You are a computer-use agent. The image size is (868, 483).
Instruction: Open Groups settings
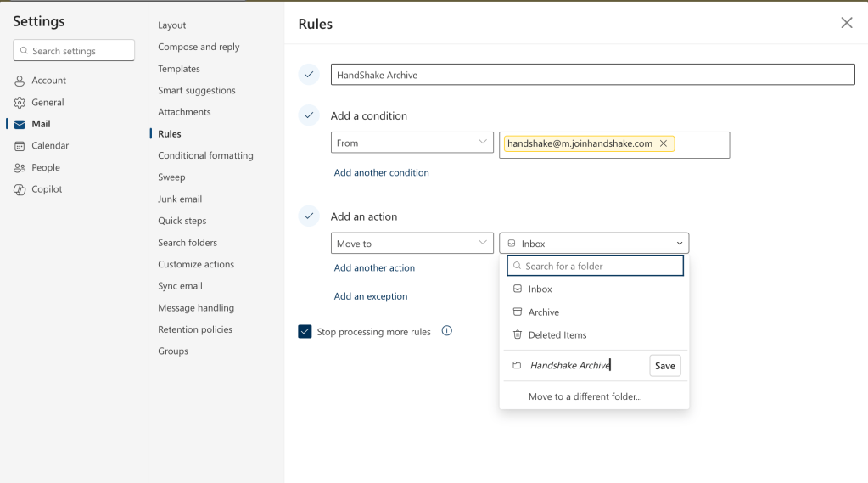click(x=173, y=351)
